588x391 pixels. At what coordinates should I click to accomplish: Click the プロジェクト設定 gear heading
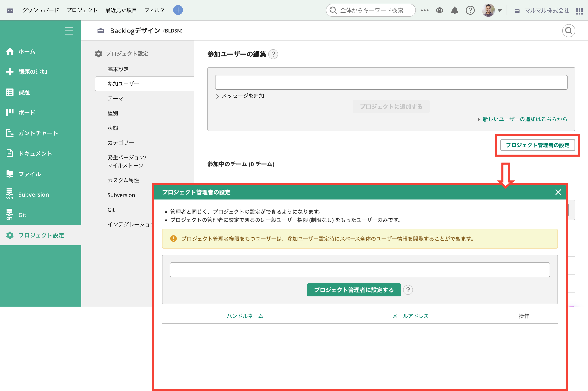point(121,54)
